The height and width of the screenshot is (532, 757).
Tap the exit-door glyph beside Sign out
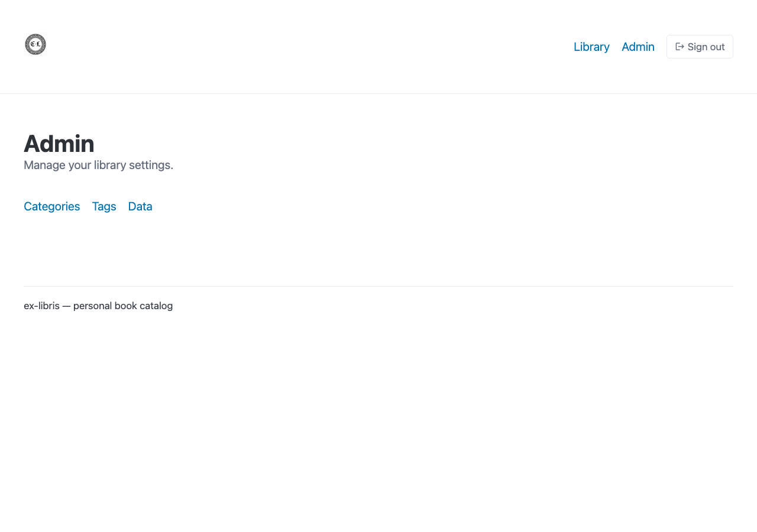(679, 47)
